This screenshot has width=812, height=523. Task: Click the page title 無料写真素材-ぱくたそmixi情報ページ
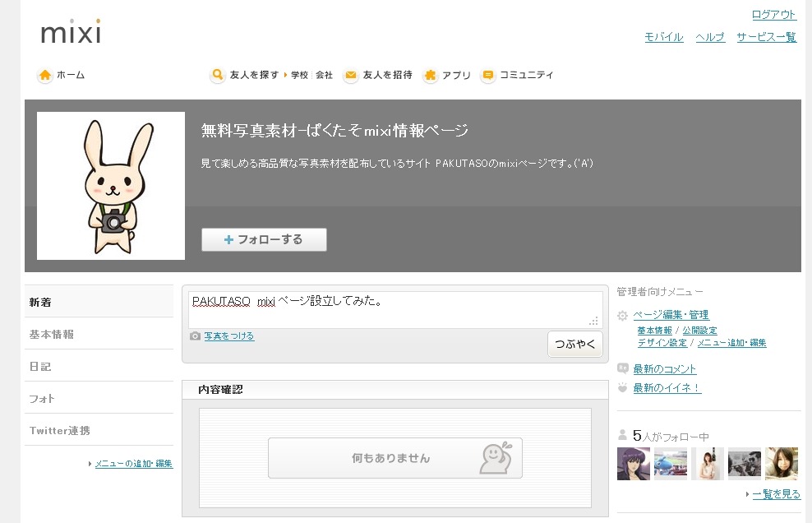(334, 130)
